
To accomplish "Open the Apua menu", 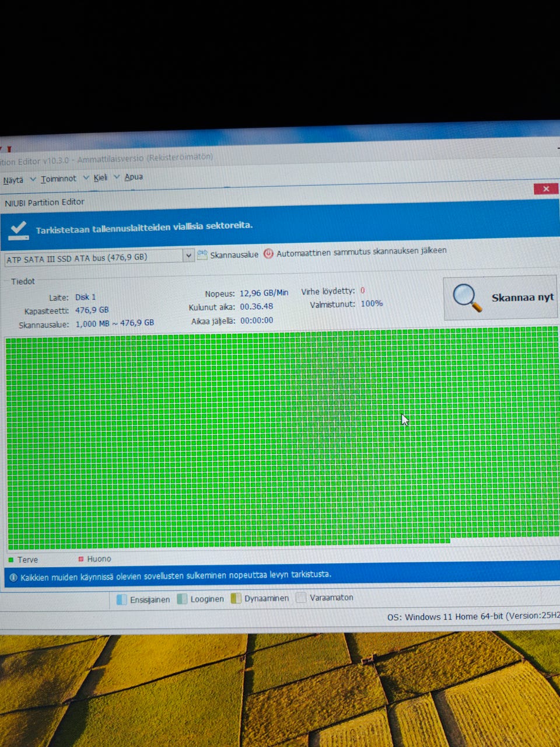I will point(134,177).
